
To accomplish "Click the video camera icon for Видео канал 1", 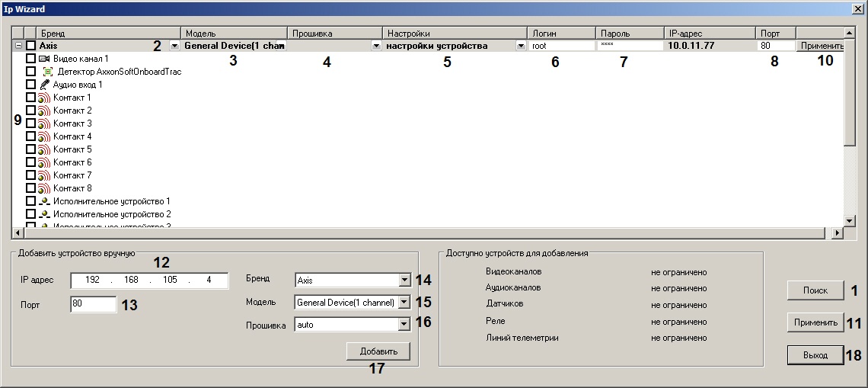I will coord(44,59).
